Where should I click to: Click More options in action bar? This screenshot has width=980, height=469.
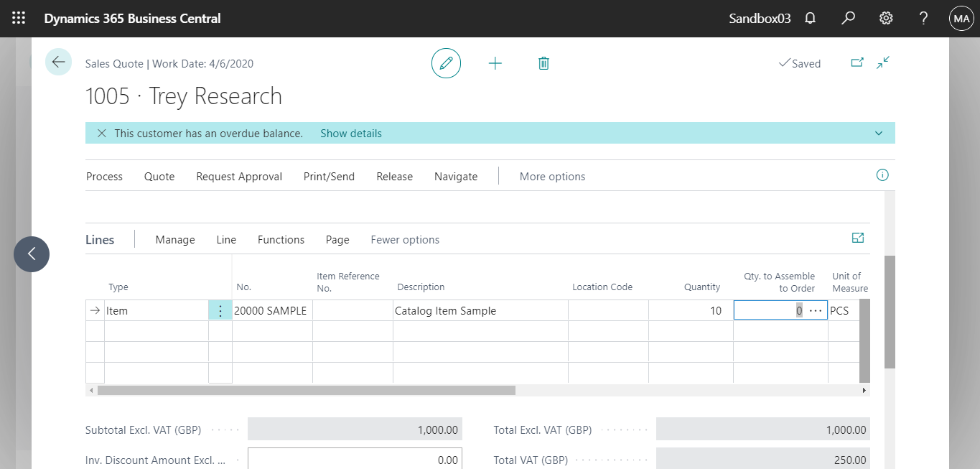pos(552,177)
